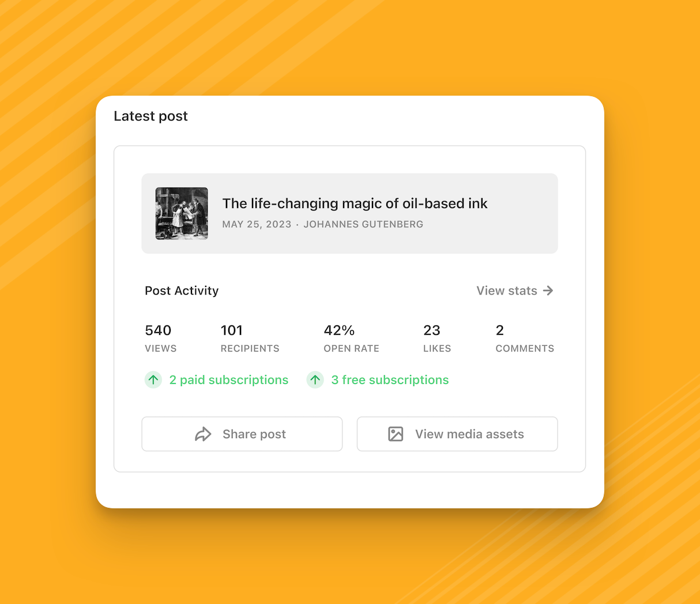Click the right arrow beside View stats
Screen dimensions: 700x604
pos(548,290)
